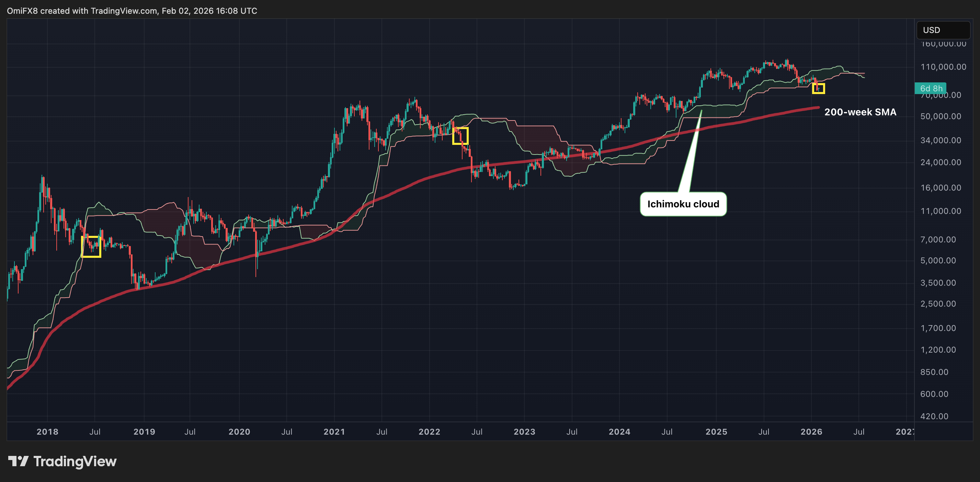
Task: Click the 6d 8h countdown price tag
Action: point(930,89)
